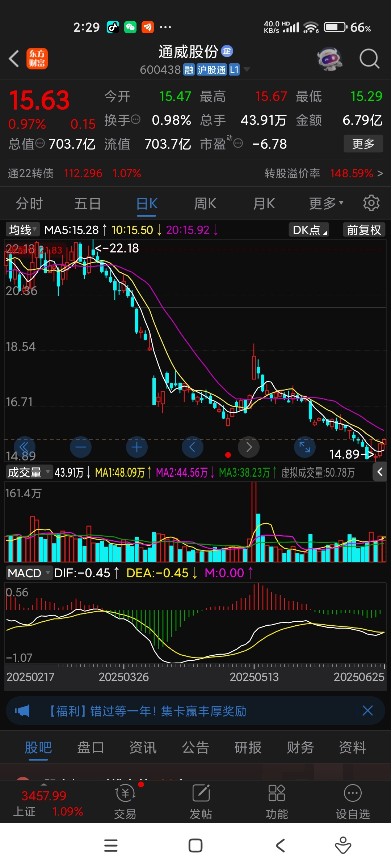
Task: Tap 上证 3457.99 index ticker
Action: pos(48,803)
